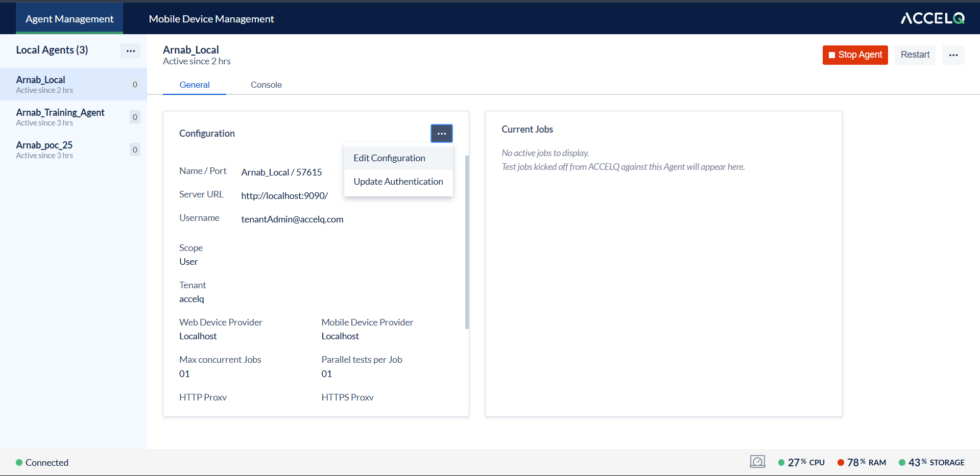The image size is (980, 476).
Task: Click Parallel tests per Job value 01
Action: (x=327, y=374)
